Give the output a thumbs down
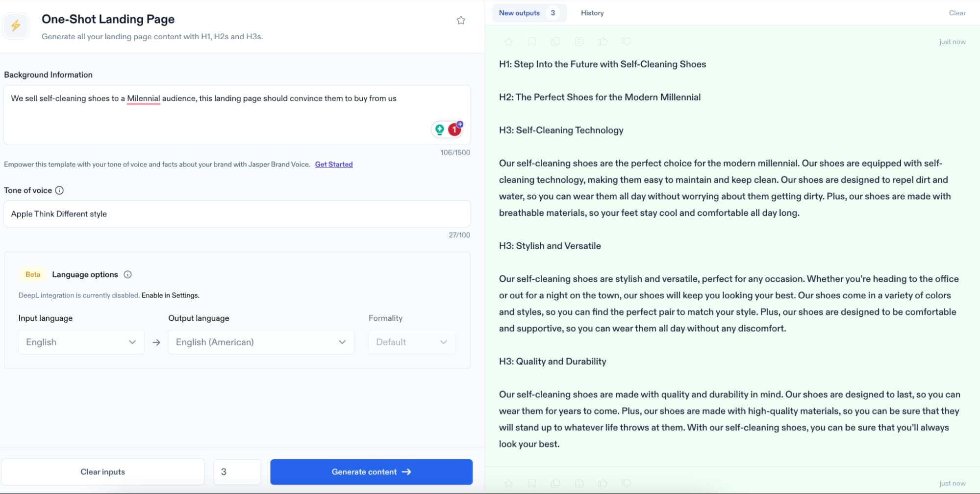Screen dimensions: 980x494 pyautogui.click(x=626, y=42)
